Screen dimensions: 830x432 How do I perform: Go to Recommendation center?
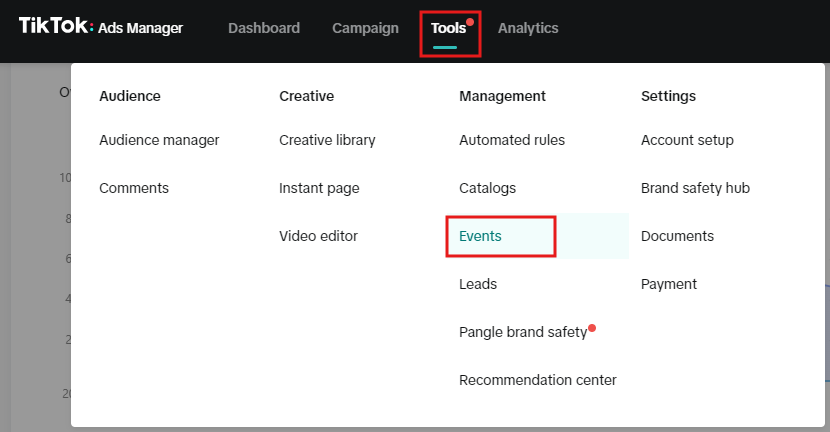[537, 380]
